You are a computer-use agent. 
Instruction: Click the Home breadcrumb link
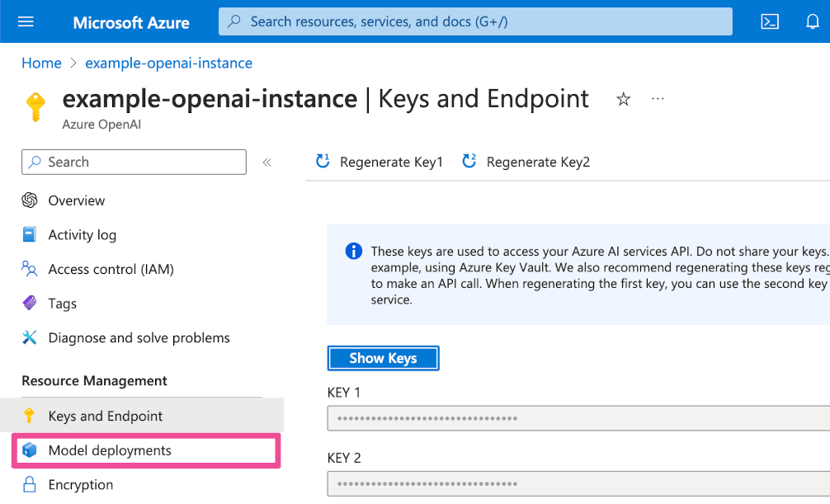pos(41,63)
